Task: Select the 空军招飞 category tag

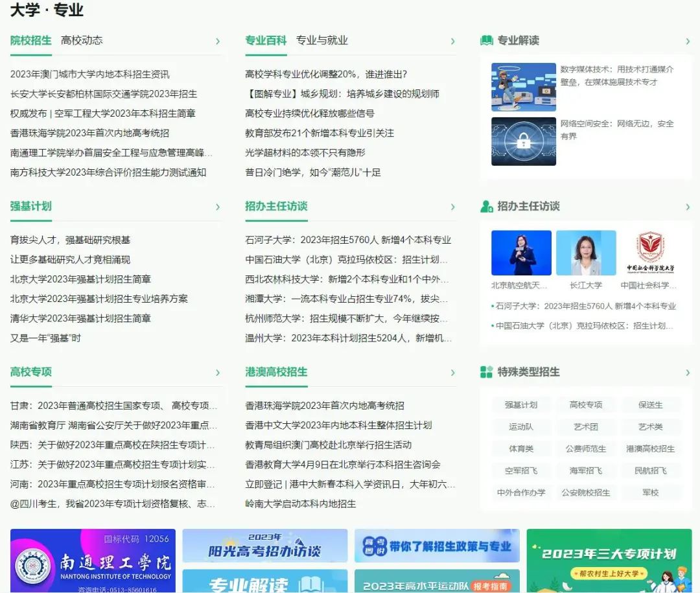Action: click(522, 471)
